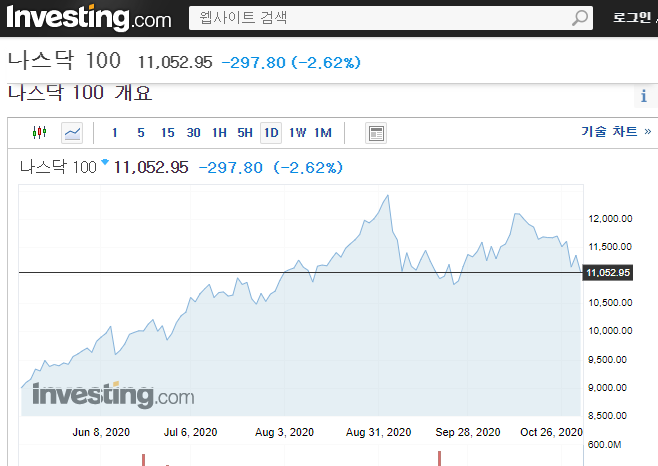
Task: Click the red volume bar near Sep 28
Action: click(x=439, y=458)
